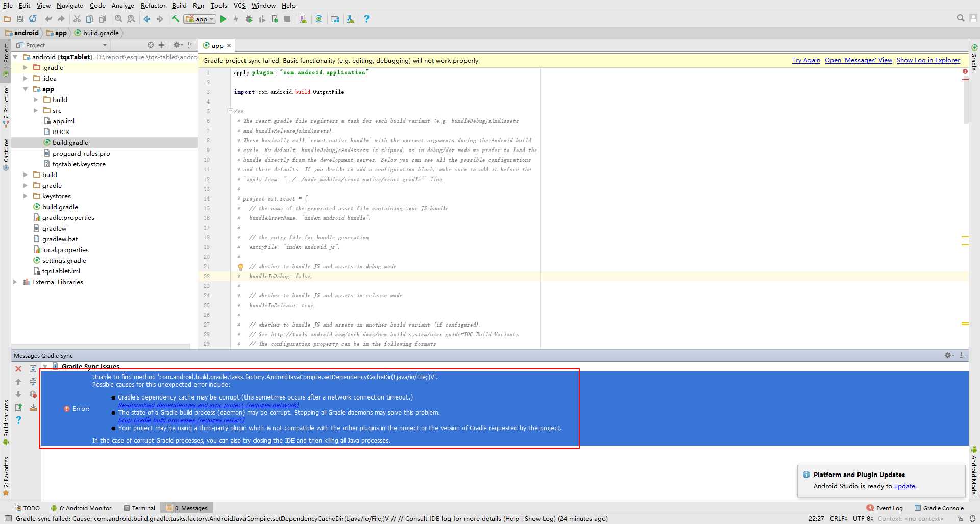The image size is (980, 524).
Task: Click the search magnifier at top right
Action: pos(961,18)
